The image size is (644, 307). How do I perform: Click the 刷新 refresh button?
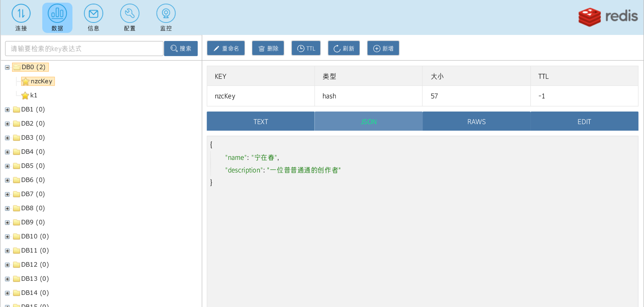343,48
